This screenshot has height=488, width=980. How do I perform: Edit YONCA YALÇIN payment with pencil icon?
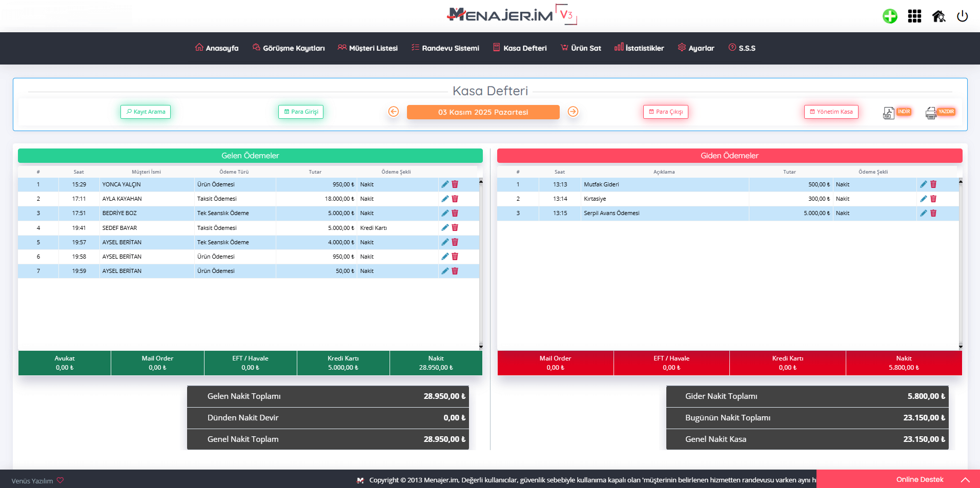[445, 184]
